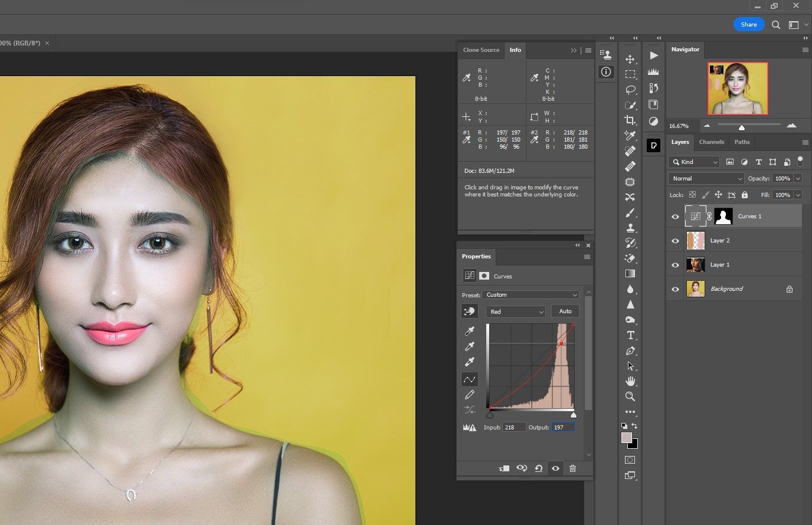Select the Zoom tool
The width and height of the screenshot is (812, 525).
click(630, 396)
